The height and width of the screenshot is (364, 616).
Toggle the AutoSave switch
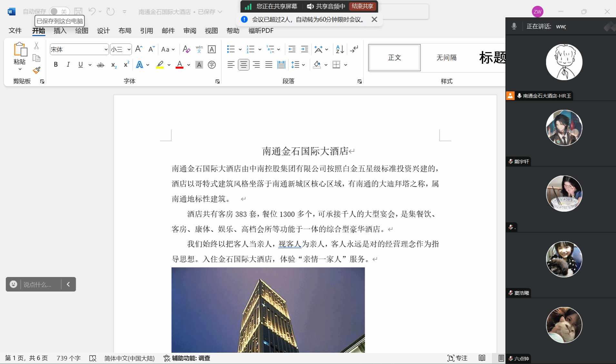click(59, 12)
